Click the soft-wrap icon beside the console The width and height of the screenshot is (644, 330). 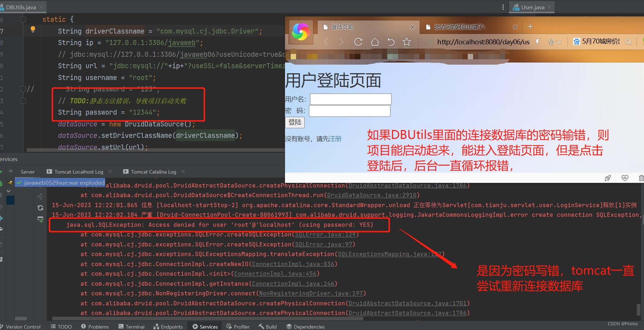[x=40, y=196]
